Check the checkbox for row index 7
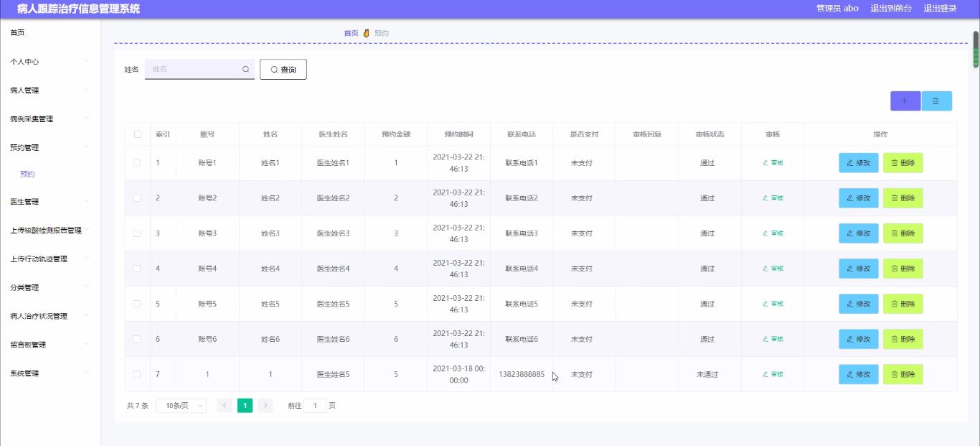Screen dimensions: 980x446 [137, 374]
